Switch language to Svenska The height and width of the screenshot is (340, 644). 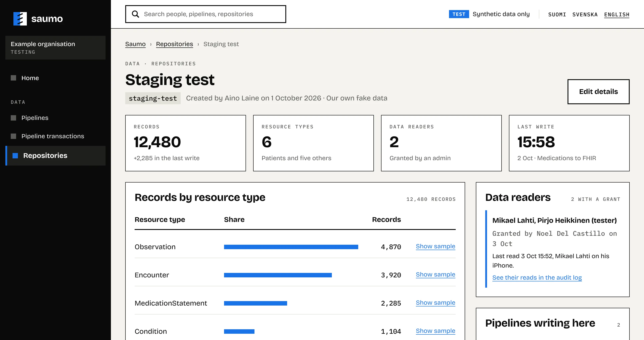pos(585,15)
